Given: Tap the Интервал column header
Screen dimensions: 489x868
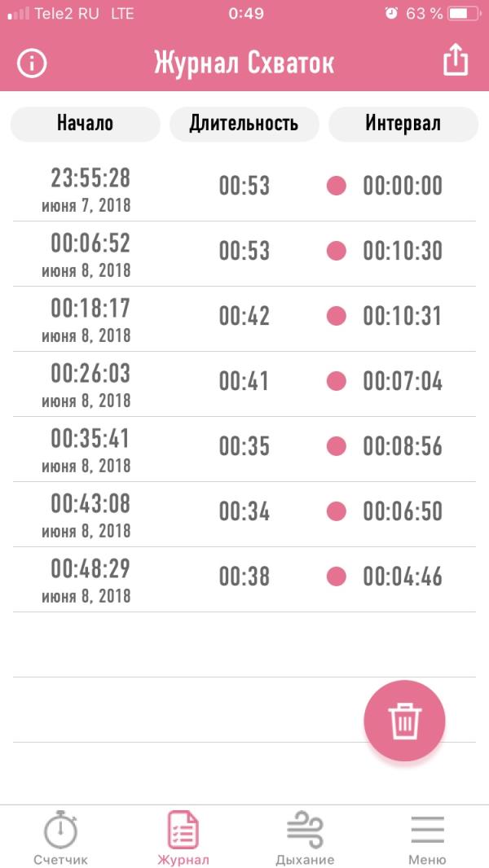Looking at the screenshot, I should pyautogui.click(x=403, y=124).
